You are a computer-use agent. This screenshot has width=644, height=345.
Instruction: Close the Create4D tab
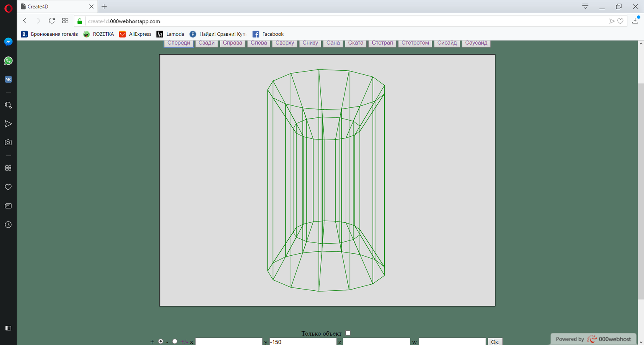pos(91,6)
